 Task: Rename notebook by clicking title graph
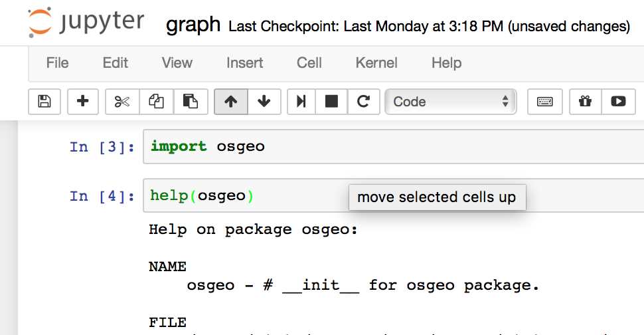tap(193, 25)
